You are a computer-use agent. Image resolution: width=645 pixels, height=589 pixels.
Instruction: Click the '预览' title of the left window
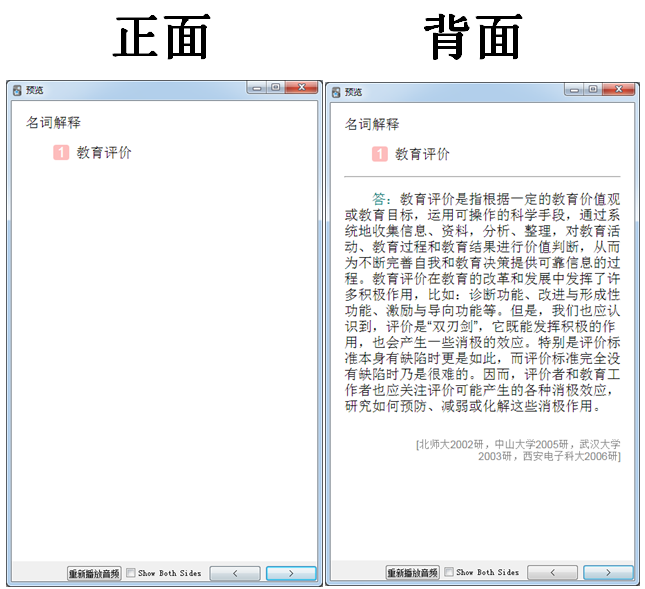[x=35, y=90]
